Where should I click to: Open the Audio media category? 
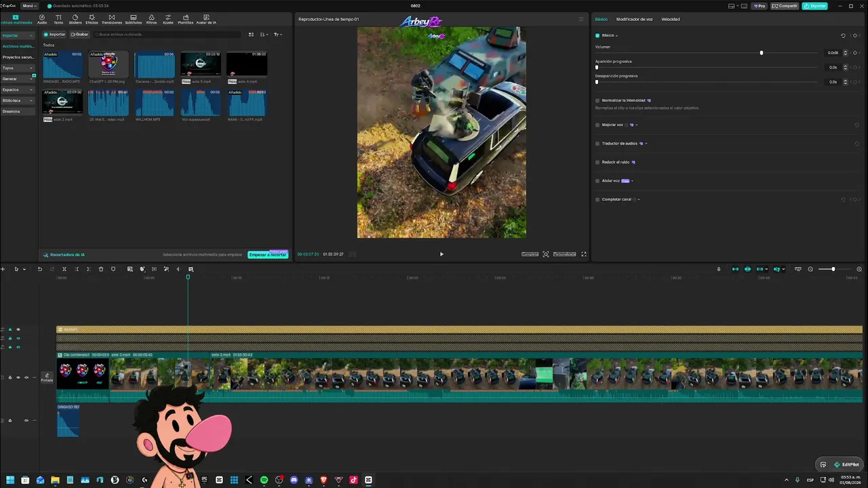pos(42,19)
